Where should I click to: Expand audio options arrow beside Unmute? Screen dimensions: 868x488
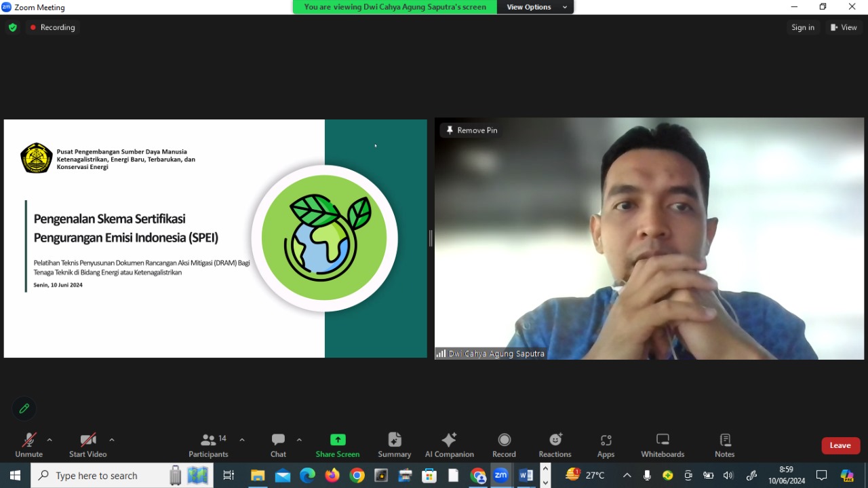click(50, 440)
